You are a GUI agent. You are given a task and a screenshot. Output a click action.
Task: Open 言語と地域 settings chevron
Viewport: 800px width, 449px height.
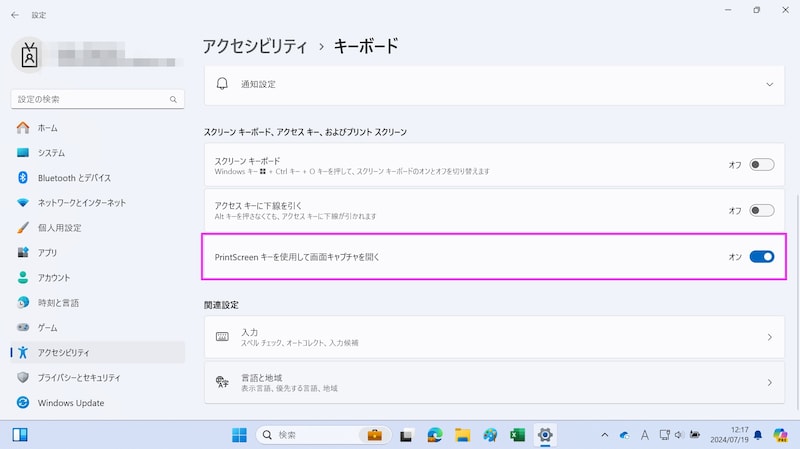[x=769, y=383]
